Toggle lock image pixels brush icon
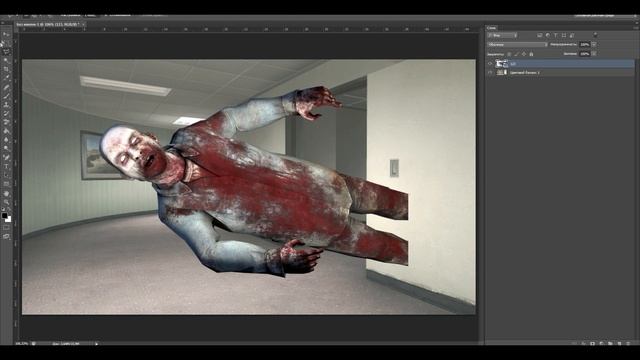 click(x=516, y=54)
